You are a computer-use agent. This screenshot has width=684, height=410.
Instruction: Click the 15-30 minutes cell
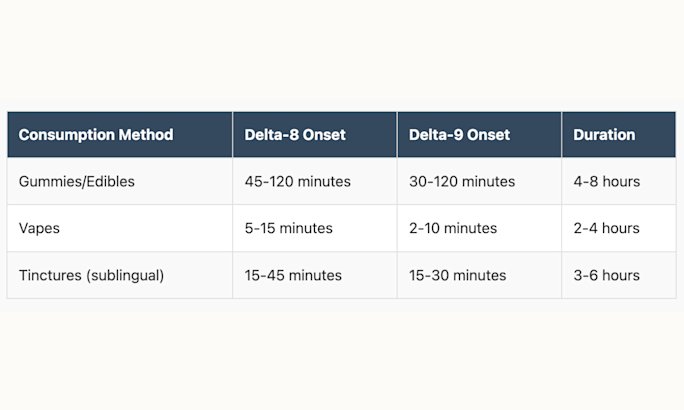[x=458, y=275]
